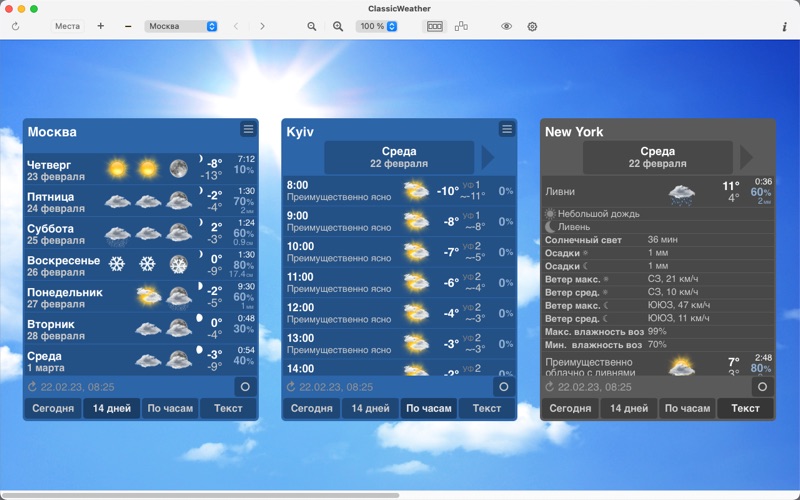The height and width of the screenshot is (500, 800).
Task: Open settings via the gear icon
Action: point(532,26)
